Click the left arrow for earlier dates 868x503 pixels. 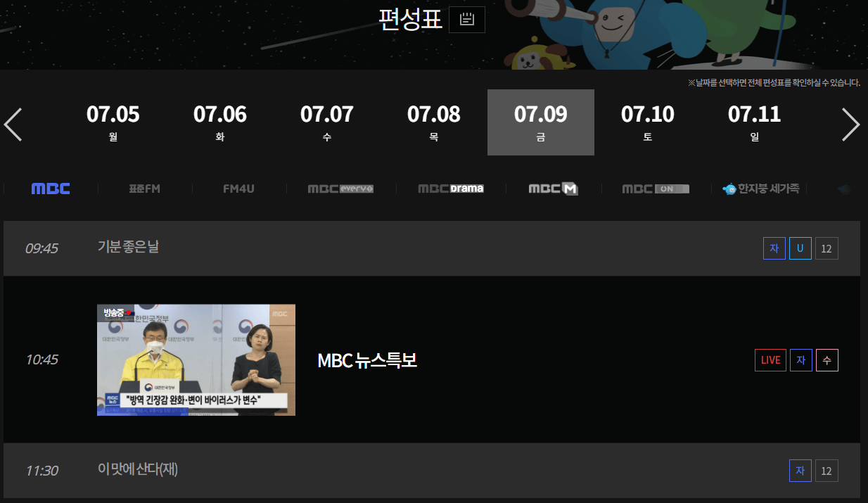(13, 125)
